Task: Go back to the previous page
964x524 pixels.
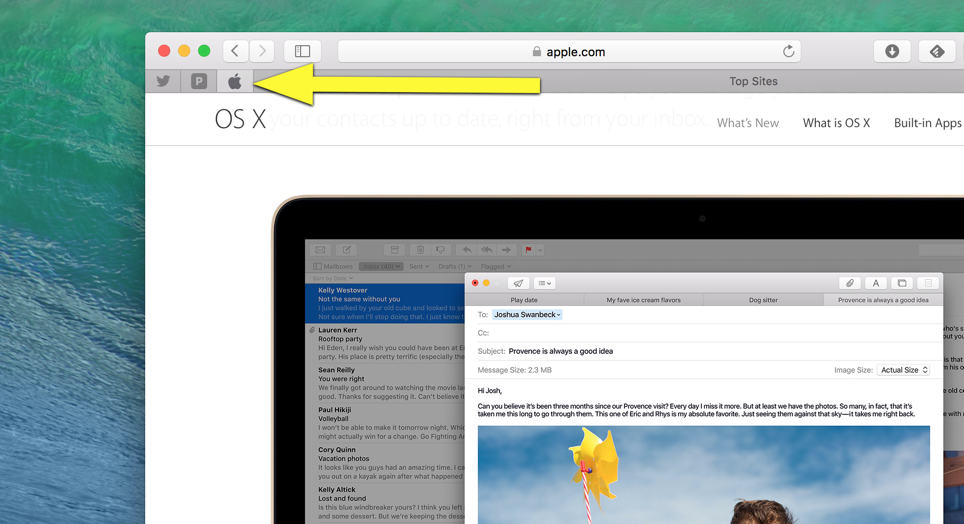Action: (235, 51)
